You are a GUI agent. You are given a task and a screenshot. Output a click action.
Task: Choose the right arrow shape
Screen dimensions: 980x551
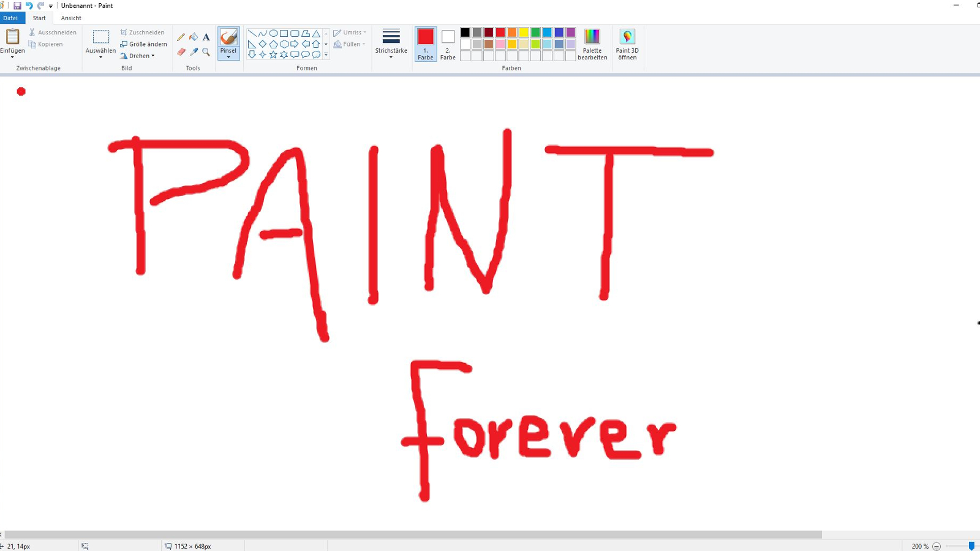[295, 44]
